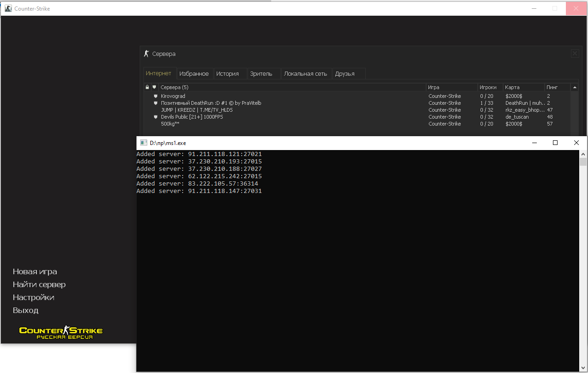Sort by the Игра column header
This screenshot has width=588, height=373.
[x=452, y=87]
